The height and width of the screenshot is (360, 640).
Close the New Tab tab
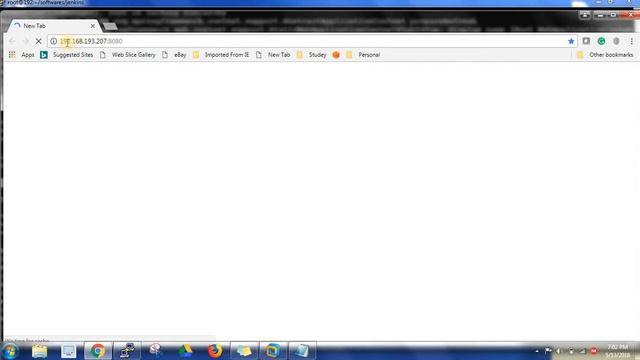(93, 26)
